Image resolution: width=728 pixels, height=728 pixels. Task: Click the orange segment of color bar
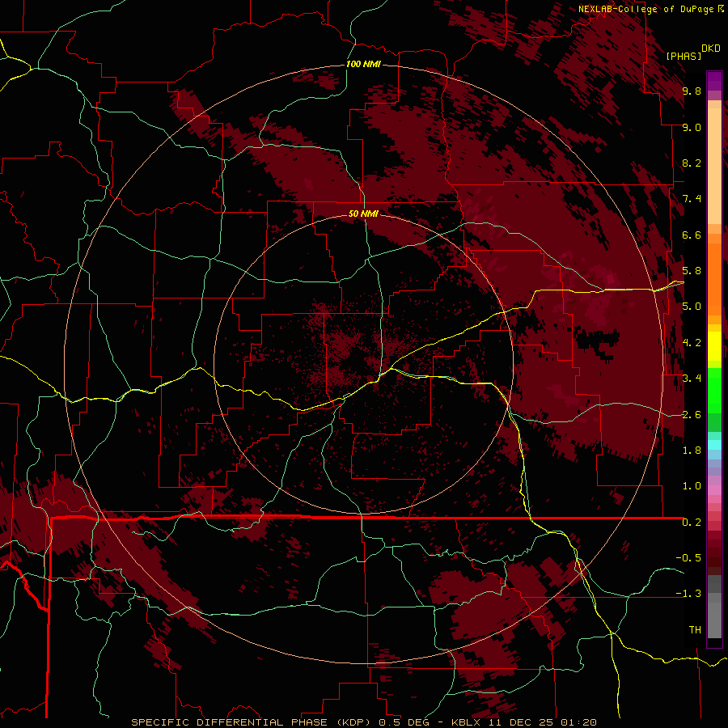tap(714, 278)
